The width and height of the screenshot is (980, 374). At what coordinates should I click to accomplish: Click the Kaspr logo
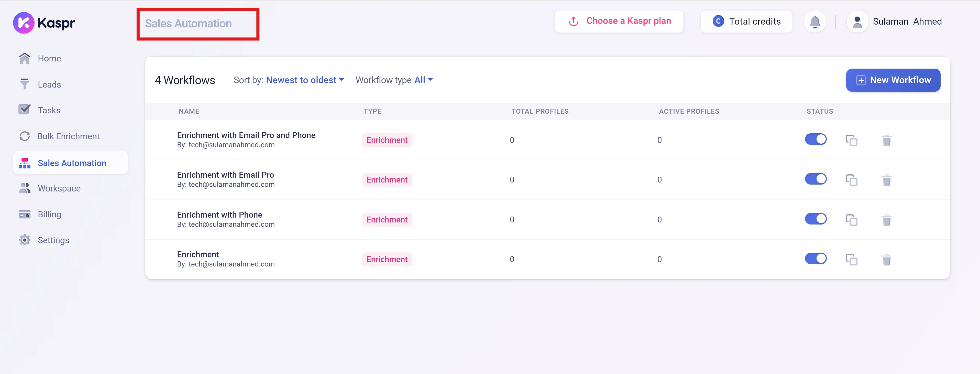pyautogui.click(x=44, y=23)
